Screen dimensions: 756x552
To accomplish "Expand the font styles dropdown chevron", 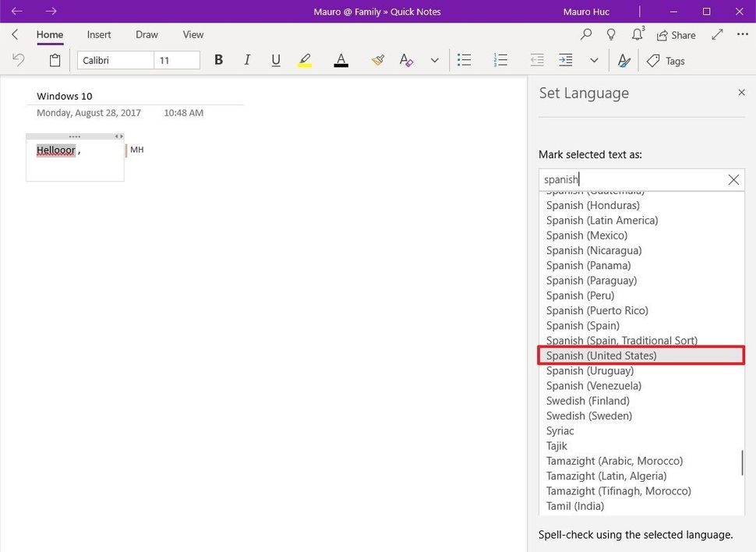I will click(434, 60).
